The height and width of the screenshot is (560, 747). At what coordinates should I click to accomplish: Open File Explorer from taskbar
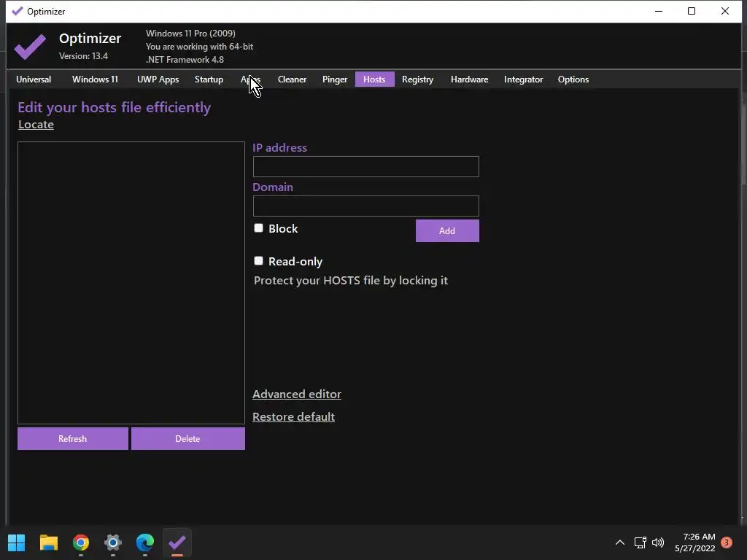[49, 542]
